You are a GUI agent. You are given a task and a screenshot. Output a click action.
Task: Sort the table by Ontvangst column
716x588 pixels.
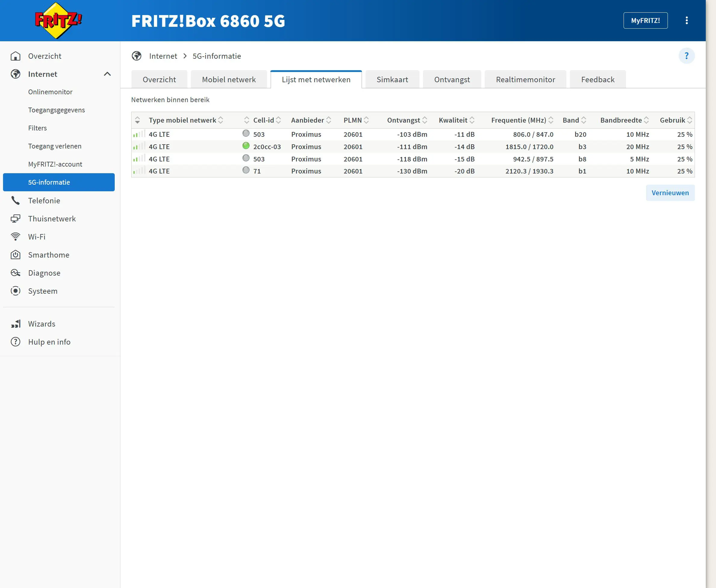426,120
